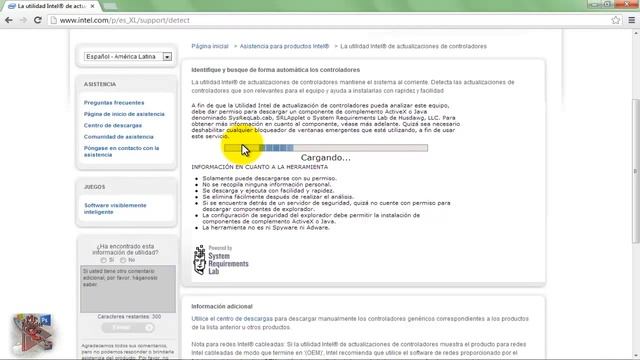
Task: Go back with the browser back arrow
Action: pos(9,20)
